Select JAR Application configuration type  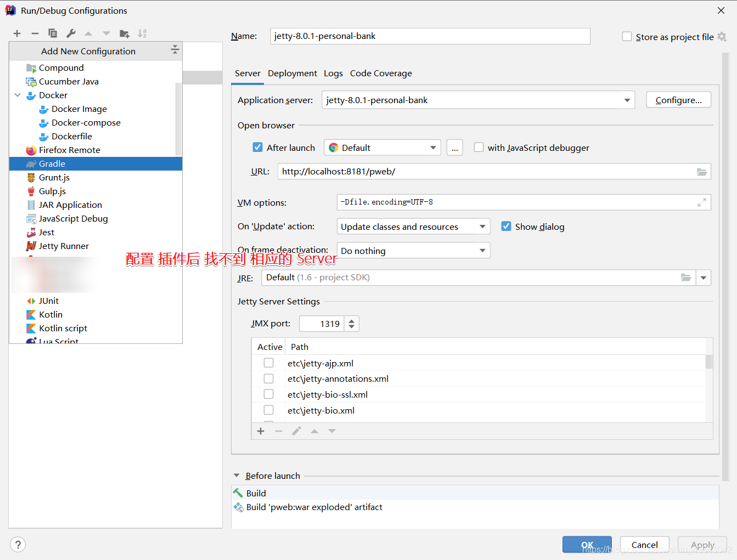pos(95,205)
